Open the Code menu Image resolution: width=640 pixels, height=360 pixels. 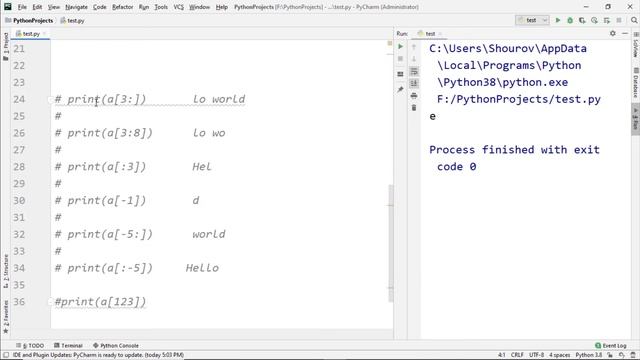(x=100, y=7)
